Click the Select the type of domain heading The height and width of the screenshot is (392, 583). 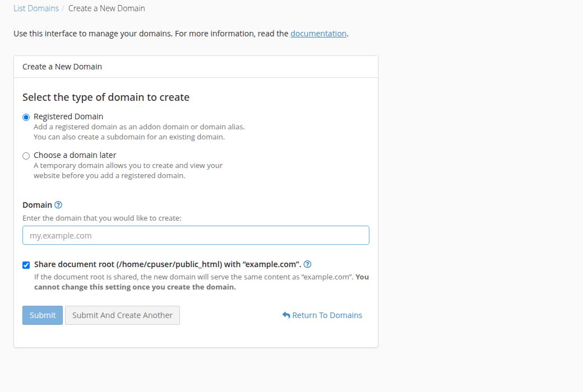pyautogui.click(x=106, y=97)
